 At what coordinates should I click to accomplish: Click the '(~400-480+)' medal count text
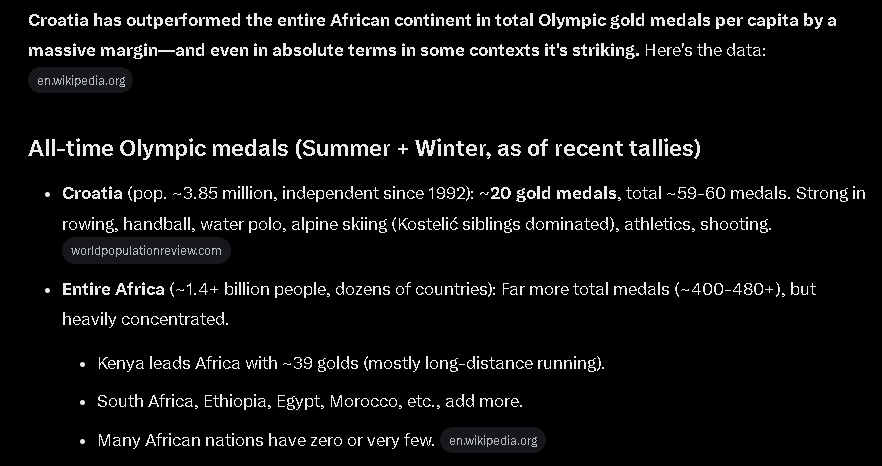click(730, 289)
